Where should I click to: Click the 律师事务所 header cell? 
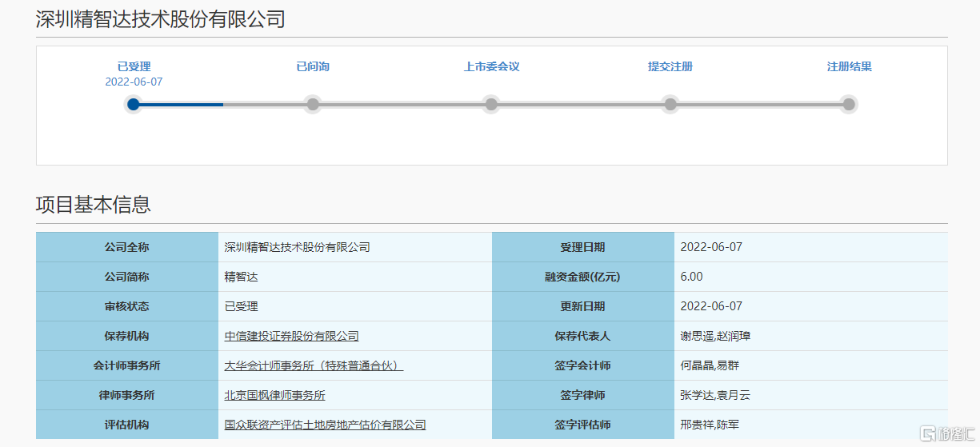click(127, 396)
